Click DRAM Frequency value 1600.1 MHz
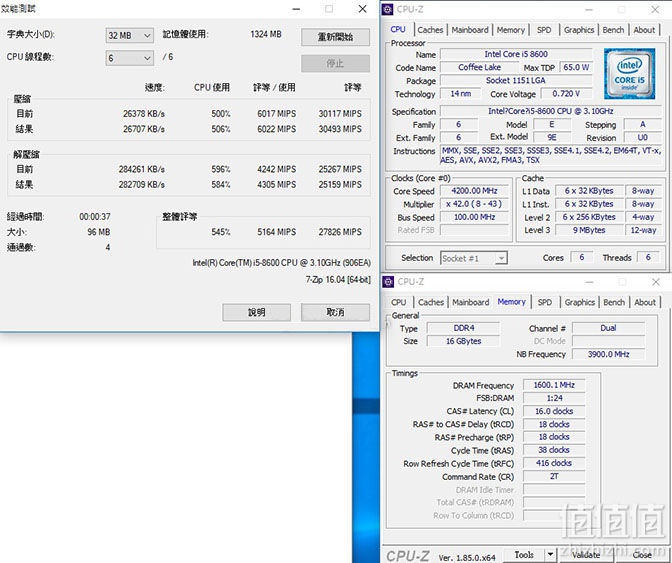The width and height of the screenshot is (672, 563). click(x=554, y=385)
